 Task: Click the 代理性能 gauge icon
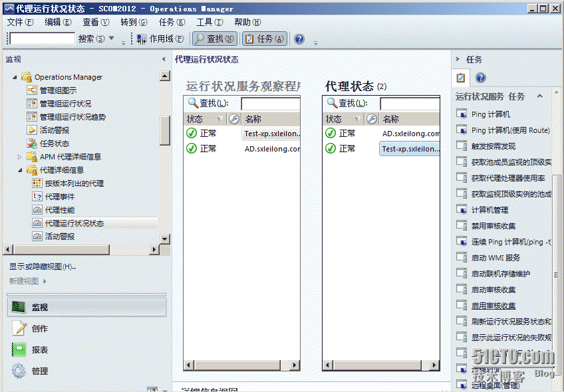(37, 210)
